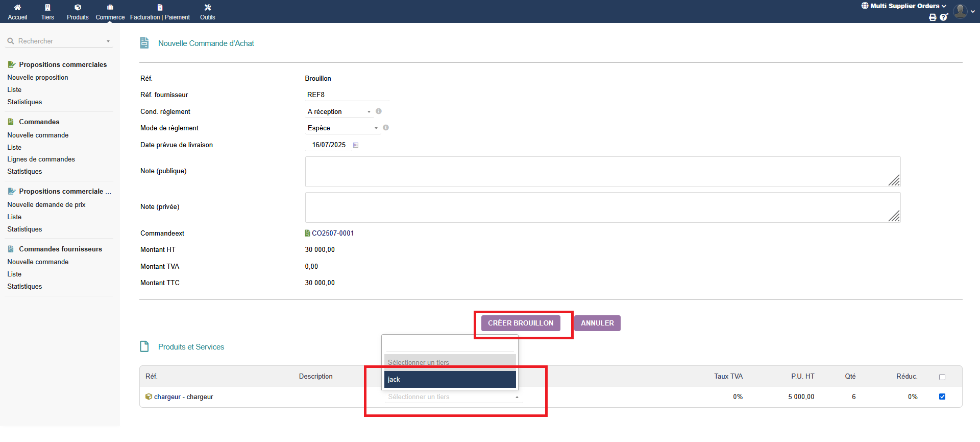
Task: Click the Outils tools icon
Action: point(207,8)
